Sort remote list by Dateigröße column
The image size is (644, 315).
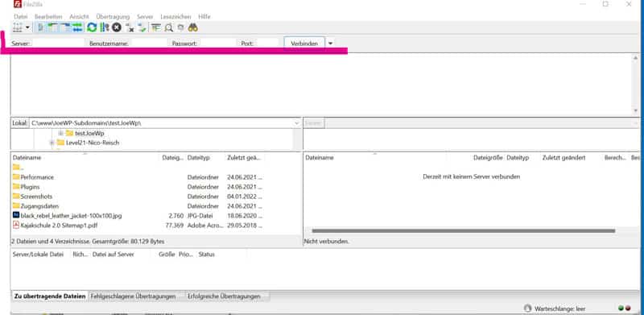488,158
